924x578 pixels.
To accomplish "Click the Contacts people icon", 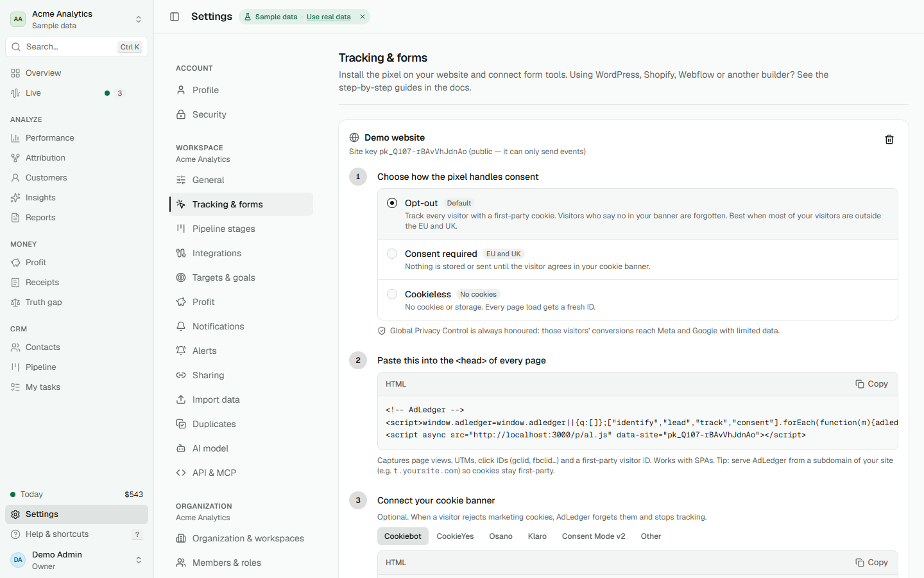I will click(x=15, y=347).
